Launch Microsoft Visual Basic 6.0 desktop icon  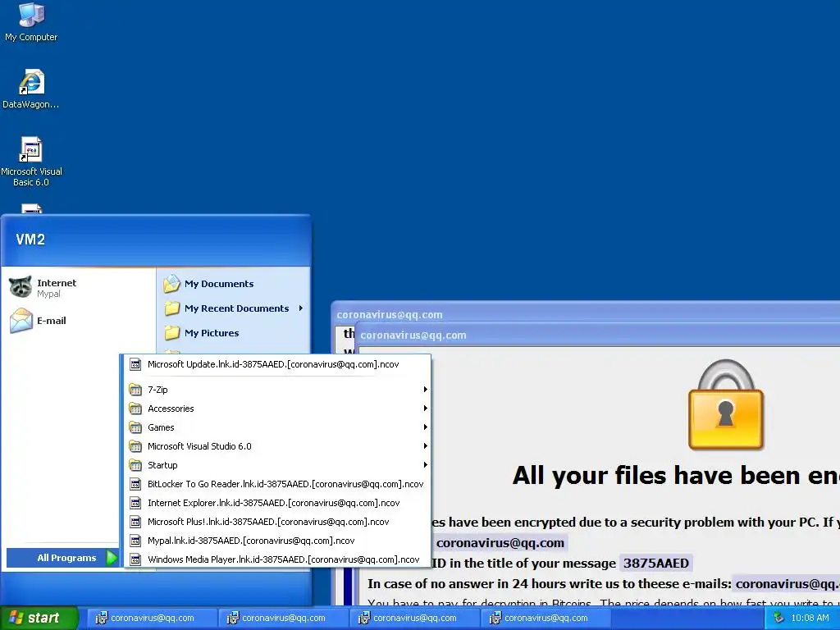click(x=31, y=149)
